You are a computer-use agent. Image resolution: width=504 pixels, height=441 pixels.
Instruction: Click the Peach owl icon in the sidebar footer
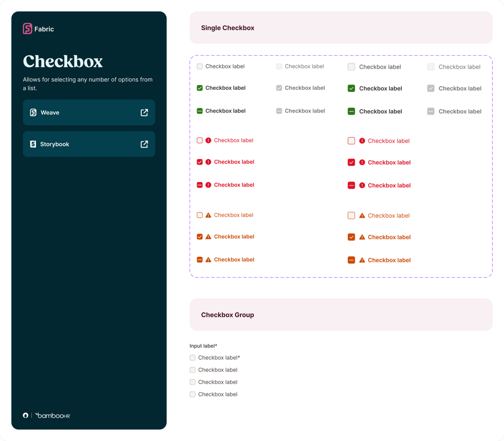click(x=25, y=415)
